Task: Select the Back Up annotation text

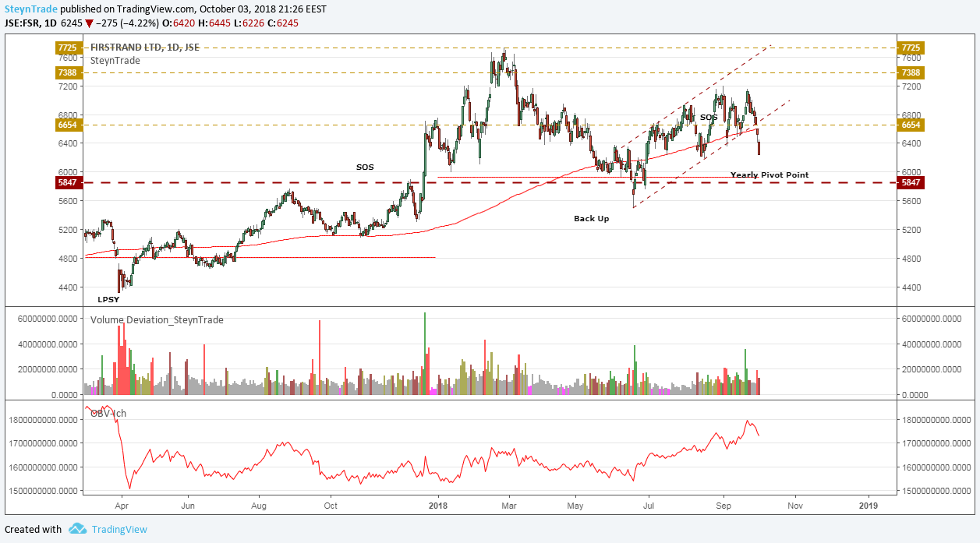Action: coord(592,219)
